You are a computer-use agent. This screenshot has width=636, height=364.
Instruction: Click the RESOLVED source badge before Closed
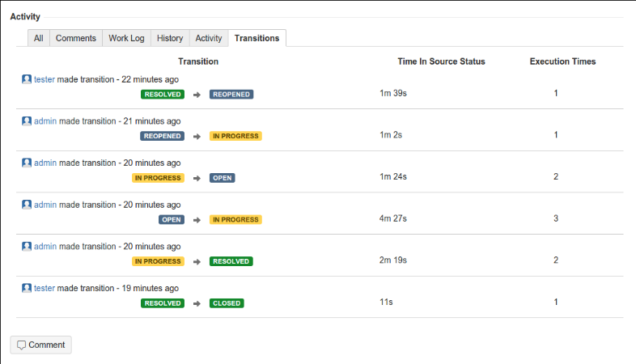pyautogui.click(x=163, y=303)
